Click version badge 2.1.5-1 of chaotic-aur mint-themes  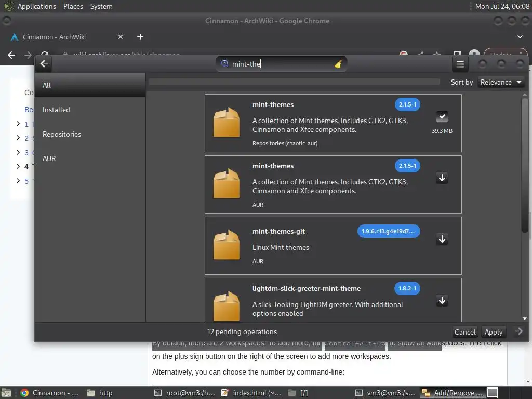(x=407, y=104)
